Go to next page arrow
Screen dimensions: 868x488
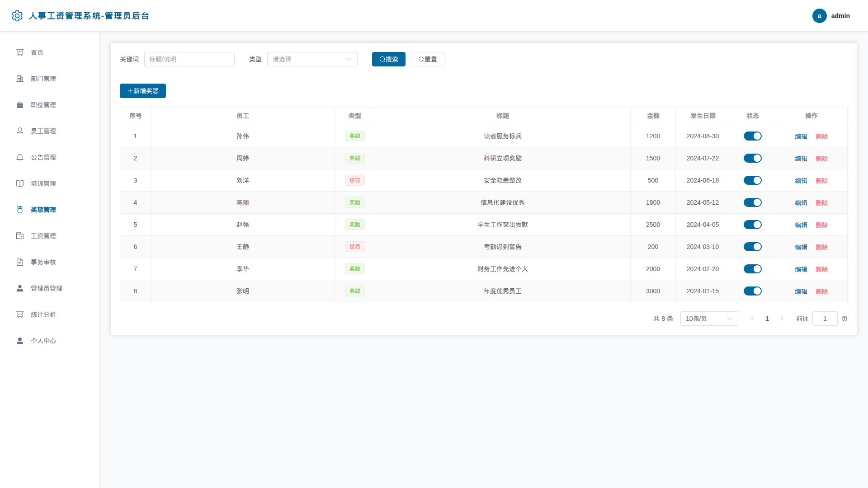(781, 319)
